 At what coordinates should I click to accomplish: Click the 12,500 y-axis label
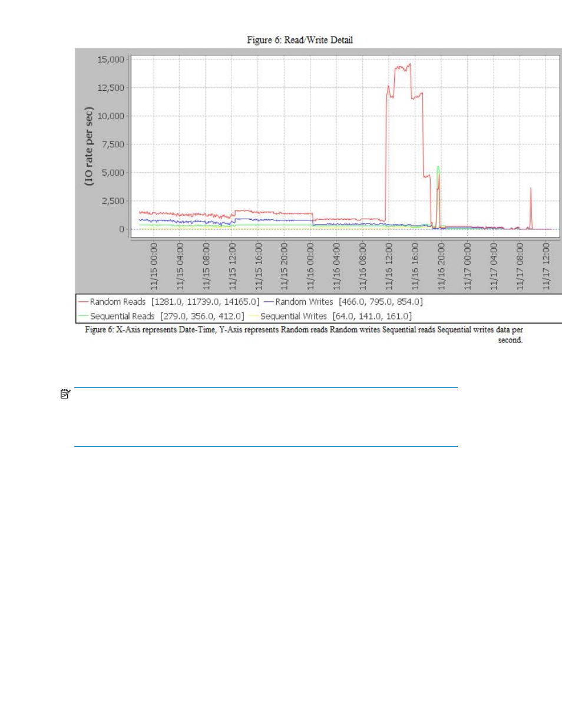click(111, 88)
